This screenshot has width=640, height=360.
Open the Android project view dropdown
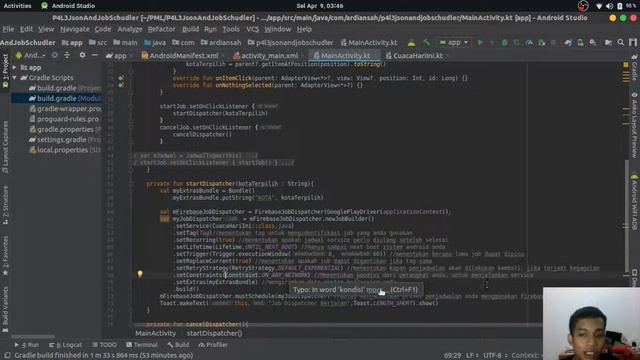click(31, 55)
